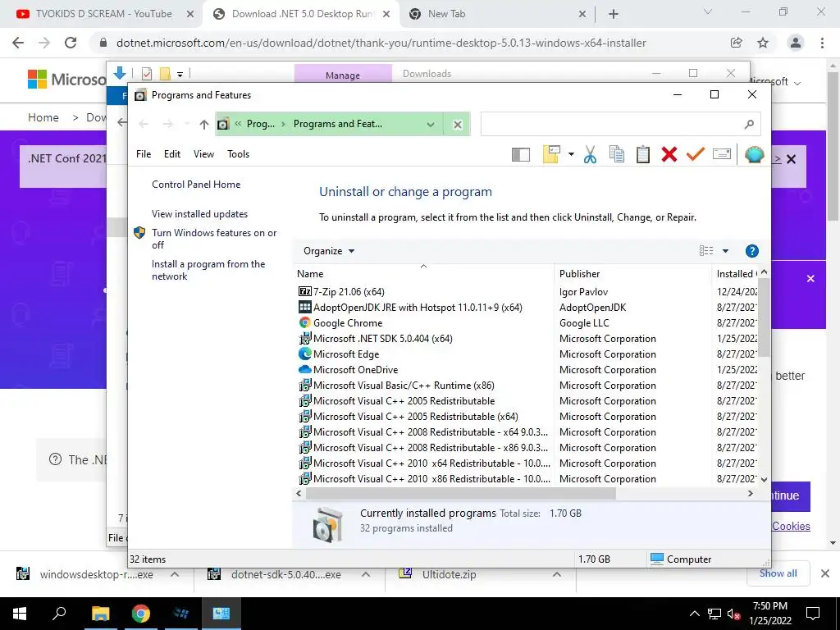Image resolution: width=840 pixels, height=630 pixels.
Task: Open the Chrome profile avatar icon
Action: click(x=796, y=43)
